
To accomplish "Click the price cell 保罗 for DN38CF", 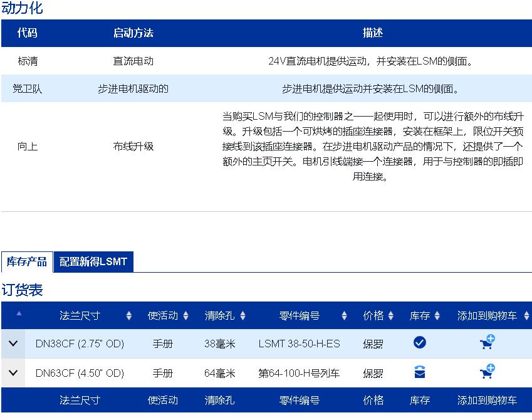I will (x=373, y=344).
